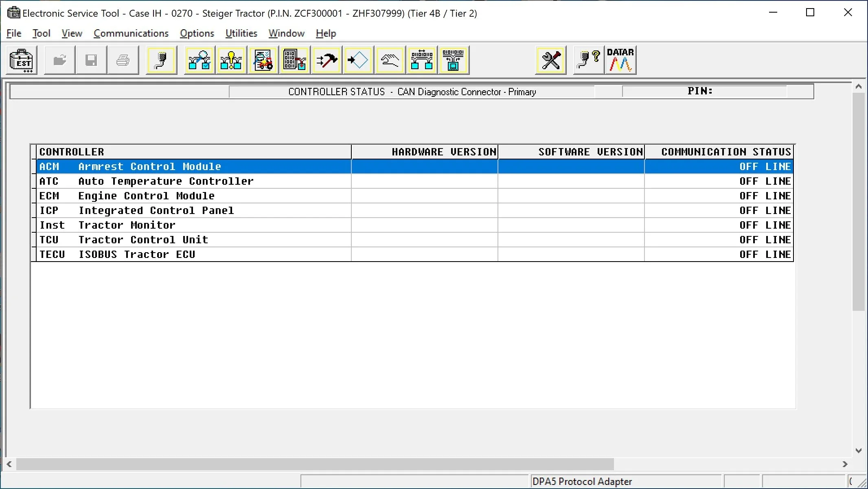The image size is (868, 489).
Task: View fault codes using the exclamation bulb icon
Action: (x=230, y=60)
